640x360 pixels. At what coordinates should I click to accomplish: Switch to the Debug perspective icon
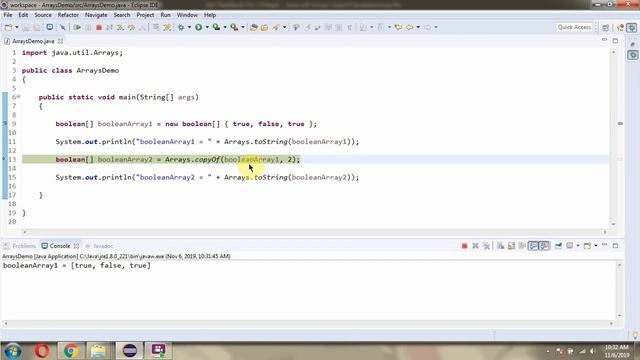pos(632,27)
